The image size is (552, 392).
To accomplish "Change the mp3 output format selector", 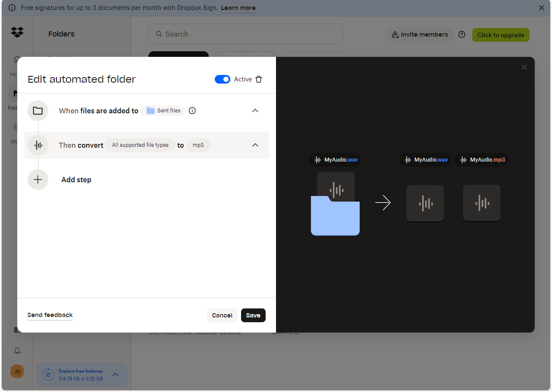I will pyautogui.click(x=198, y=145).
